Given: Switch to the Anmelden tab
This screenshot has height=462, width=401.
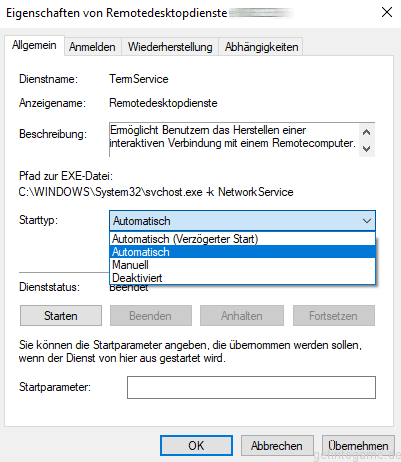Looking at the screenshot, I should (x=92, y=47).
